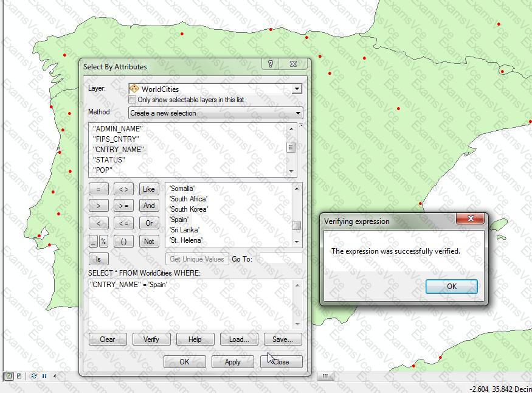This screenshot has width=532, height=393.
Task: Click the Like operator button
Action: pos(148,189)
